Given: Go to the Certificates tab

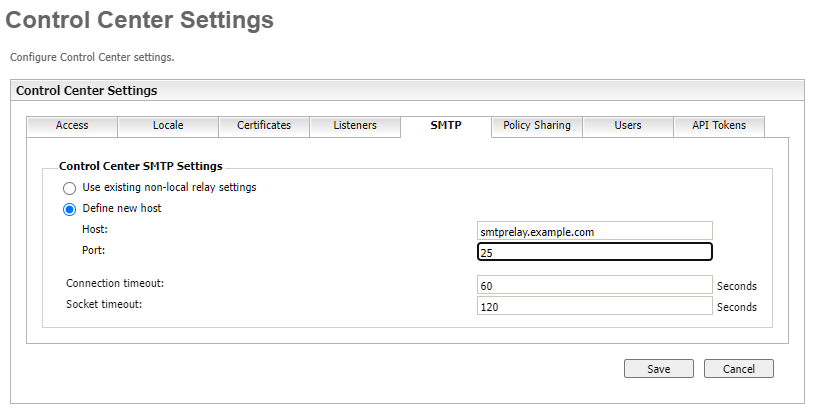Looking at the screenshot, I should (264, 126).
